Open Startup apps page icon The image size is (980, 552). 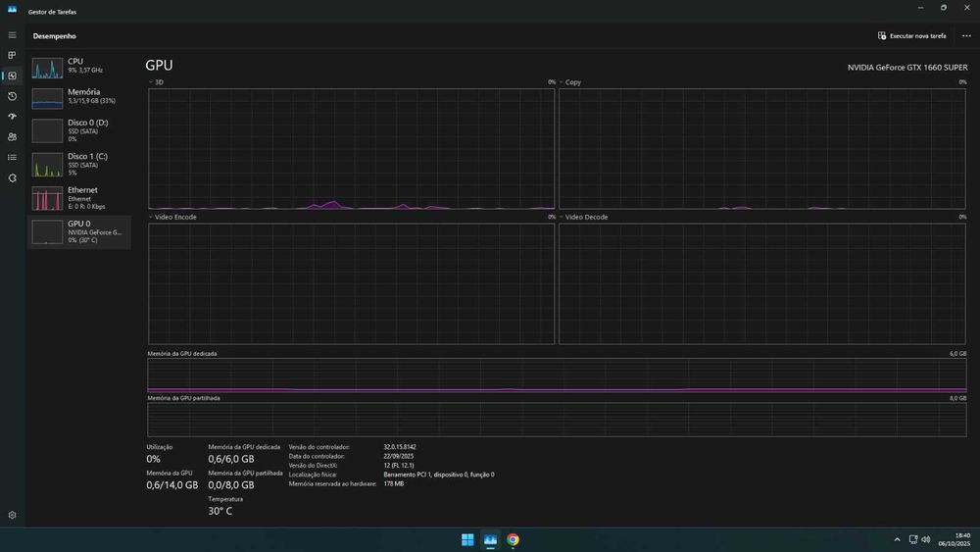coord(12,117)
